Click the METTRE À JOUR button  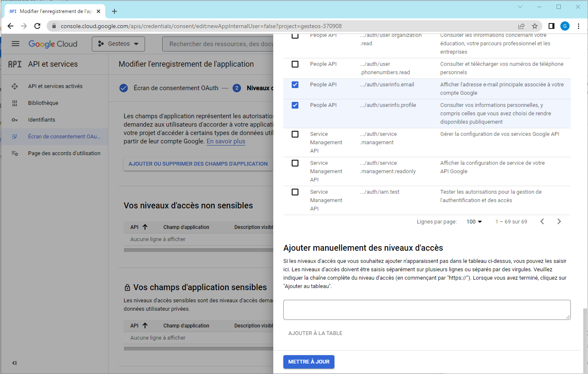(308, 362)
